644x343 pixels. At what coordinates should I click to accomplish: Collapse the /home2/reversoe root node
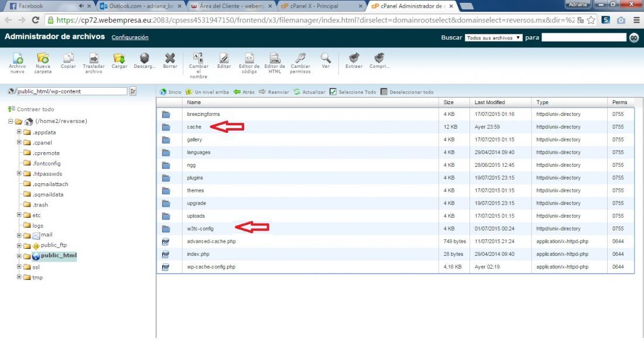11,121
